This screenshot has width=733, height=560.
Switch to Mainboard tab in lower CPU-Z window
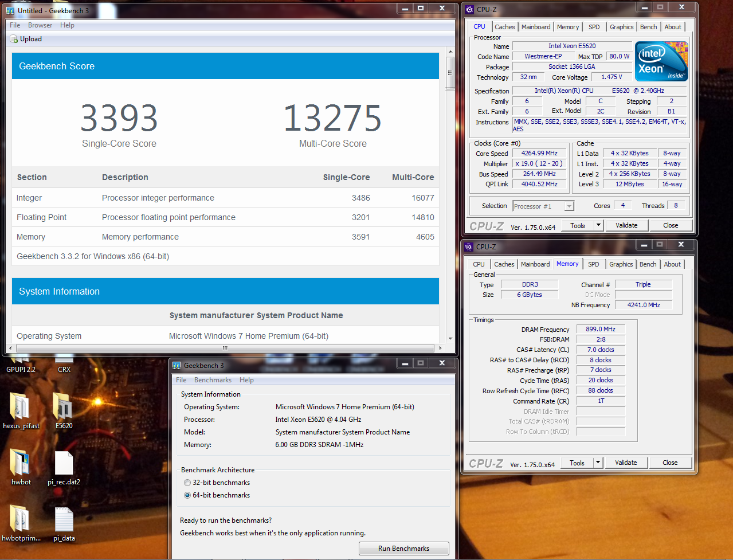point(535,264)
